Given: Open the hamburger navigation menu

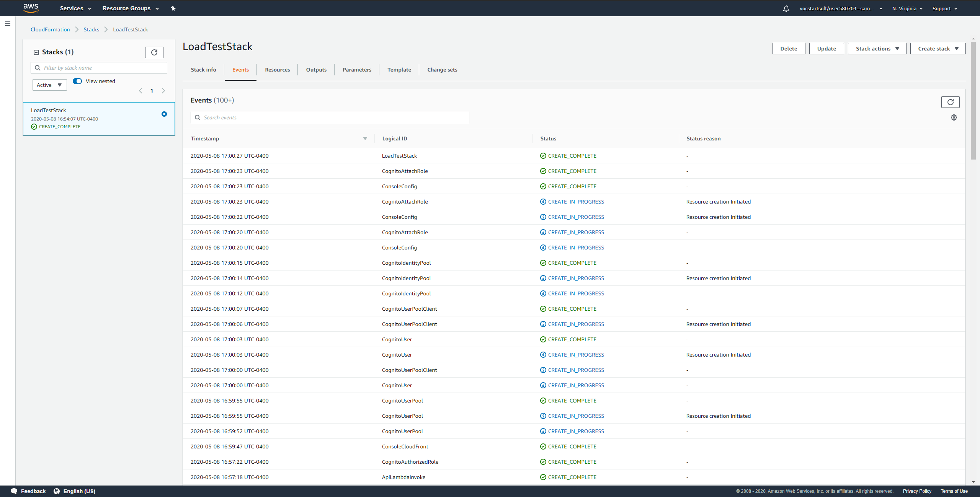Looking at the screenshot, I should pos(8,24).
